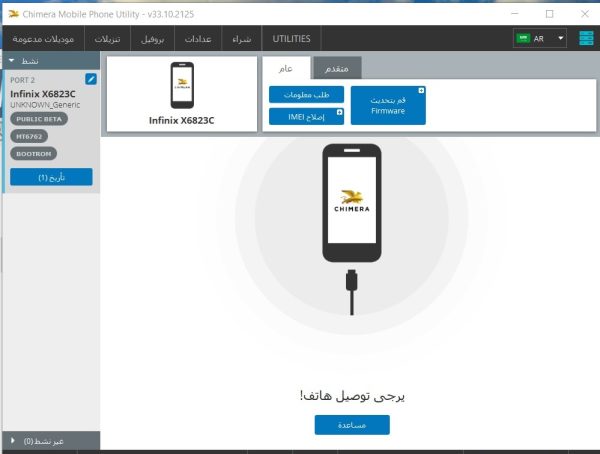Open the UTILITIES menu
This screenshot has width=600, height=454.
tap(291, 39)
